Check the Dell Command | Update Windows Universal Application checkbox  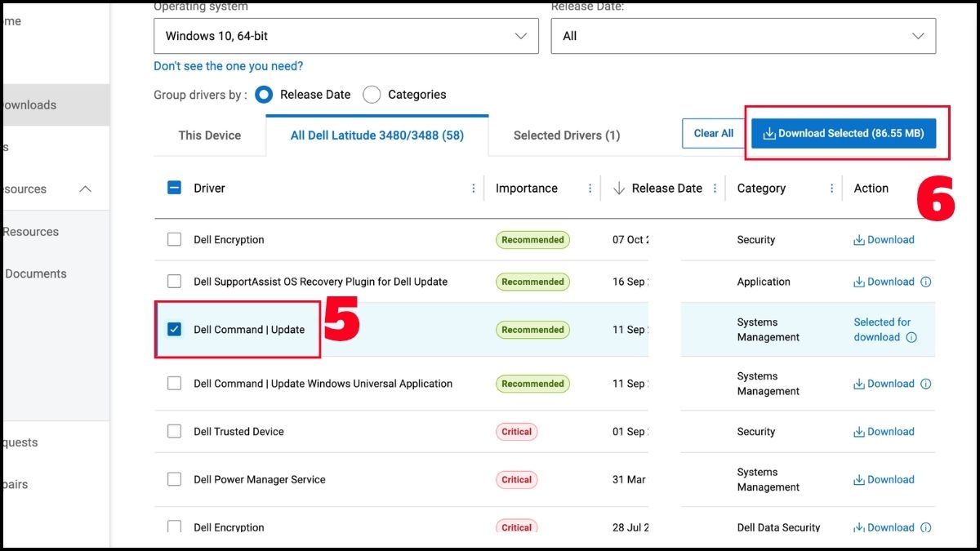pyautogui.click(x=174, y=383)
